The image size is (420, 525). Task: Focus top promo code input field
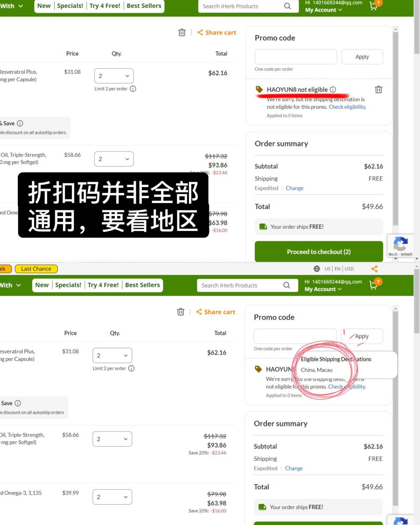point(296,57)
